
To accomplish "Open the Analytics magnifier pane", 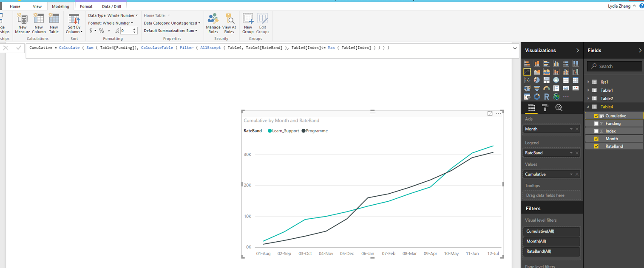I will 559,108.
